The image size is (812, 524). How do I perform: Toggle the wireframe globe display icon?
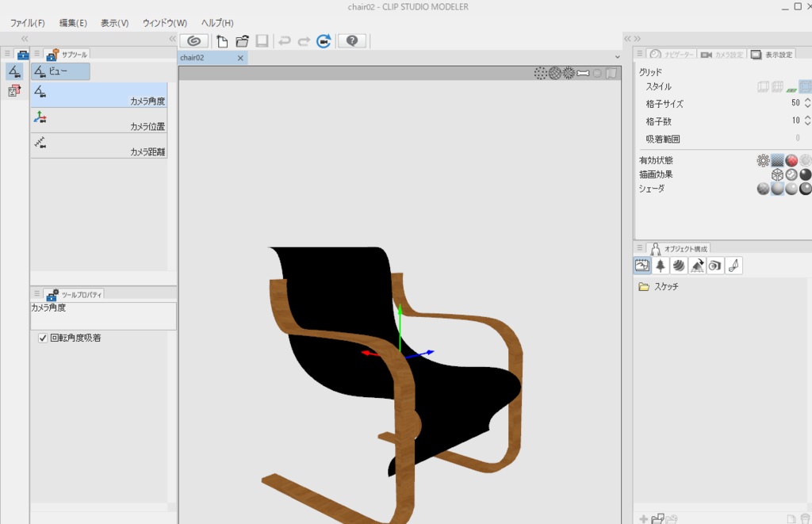coord(554,74)
